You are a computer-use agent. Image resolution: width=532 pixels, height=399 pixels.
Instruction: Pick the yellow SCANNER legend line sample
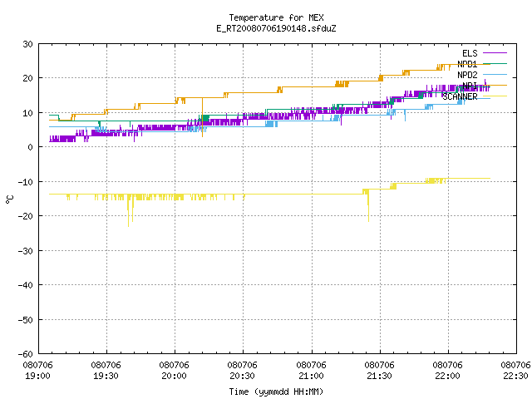[x=495, y=96]
